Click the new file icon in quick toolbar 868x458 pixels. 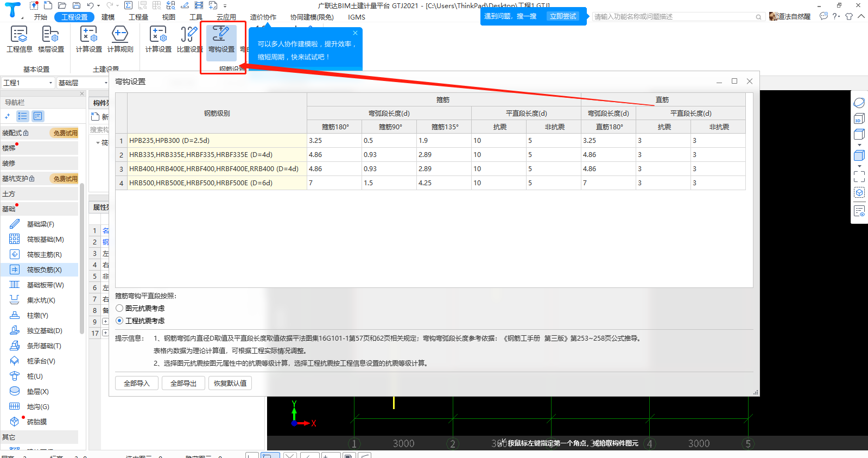pyautogui.click(x=48, y=5)
